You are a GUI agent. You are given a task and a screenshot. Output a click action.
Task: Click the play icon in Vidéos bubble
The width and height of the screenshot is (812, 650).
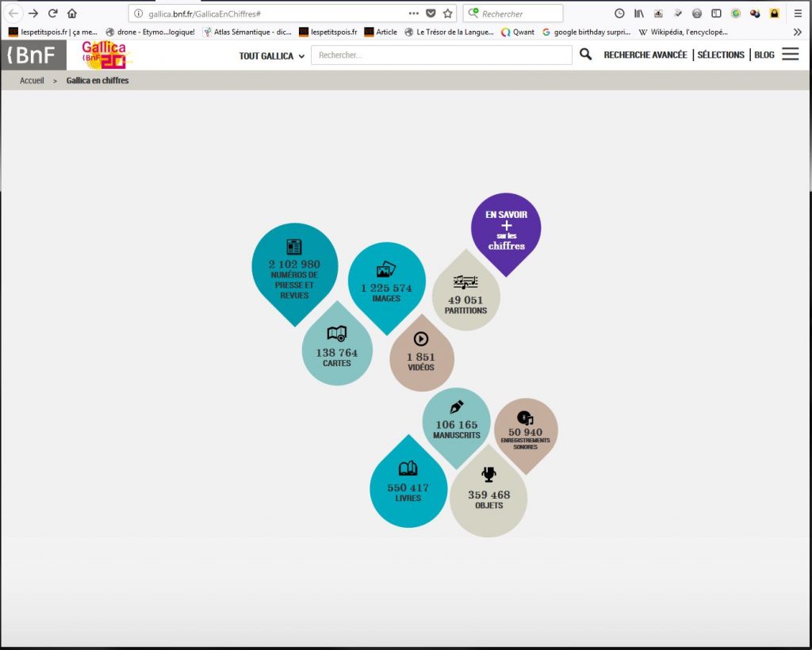421,339
